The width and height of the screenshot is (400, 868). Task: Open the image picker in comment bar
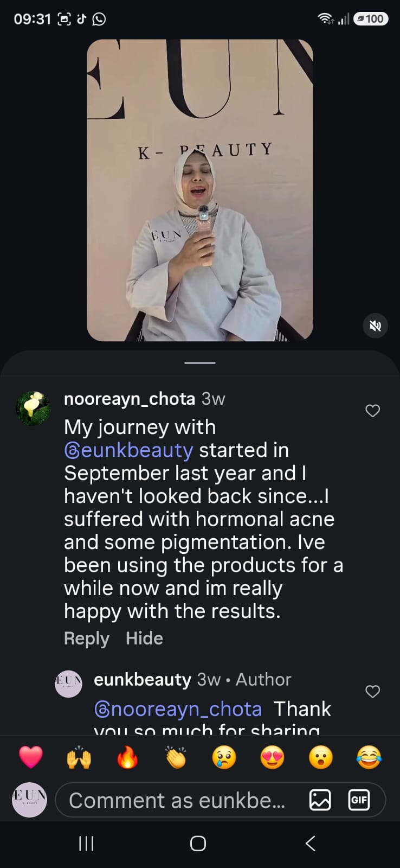[320, 800]
